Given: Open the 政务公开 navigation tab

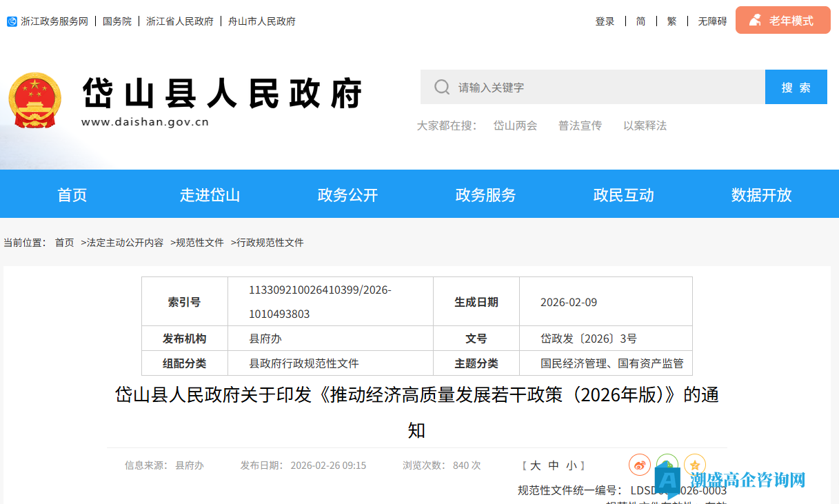Looking at the screenshot, I should click(x=347, y=195).
